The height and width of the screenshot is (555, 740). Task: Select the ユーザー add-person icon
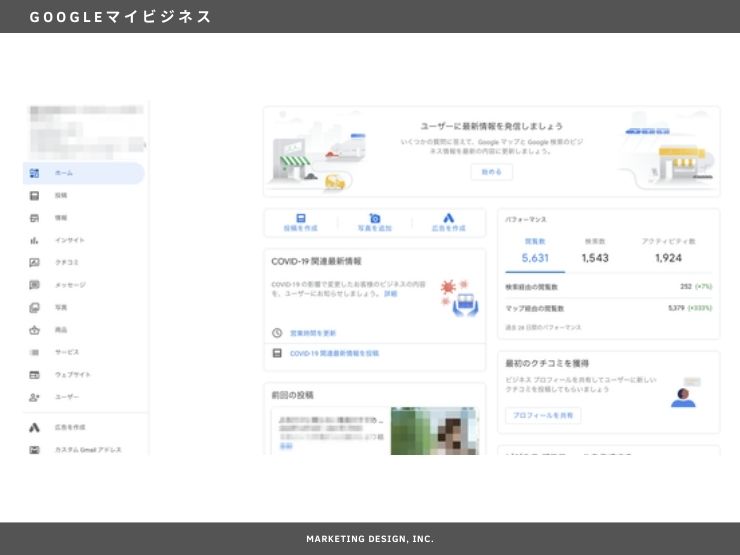click(34, 397)
